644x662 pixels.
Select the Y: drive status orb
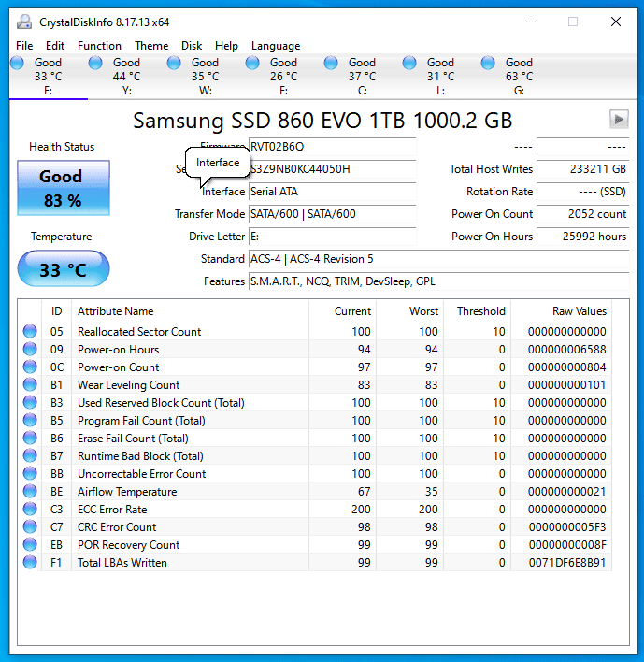[x=95, y=63]
